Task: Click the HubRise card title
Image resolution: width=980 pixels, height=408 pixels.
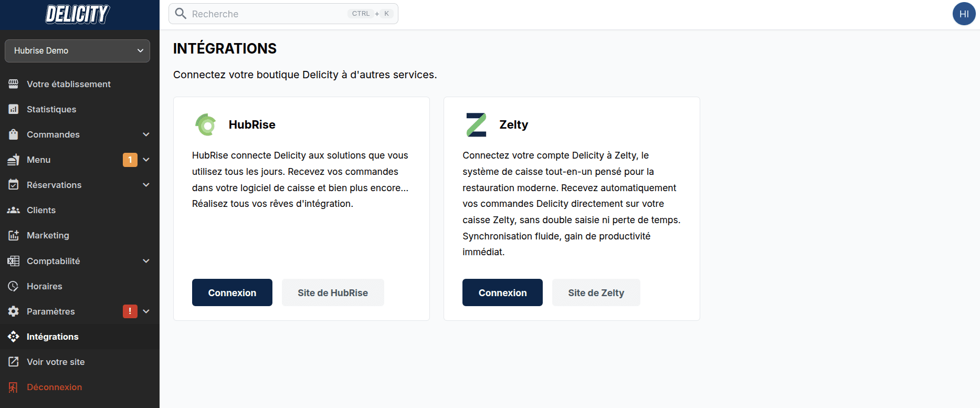Action: [252, 125]
